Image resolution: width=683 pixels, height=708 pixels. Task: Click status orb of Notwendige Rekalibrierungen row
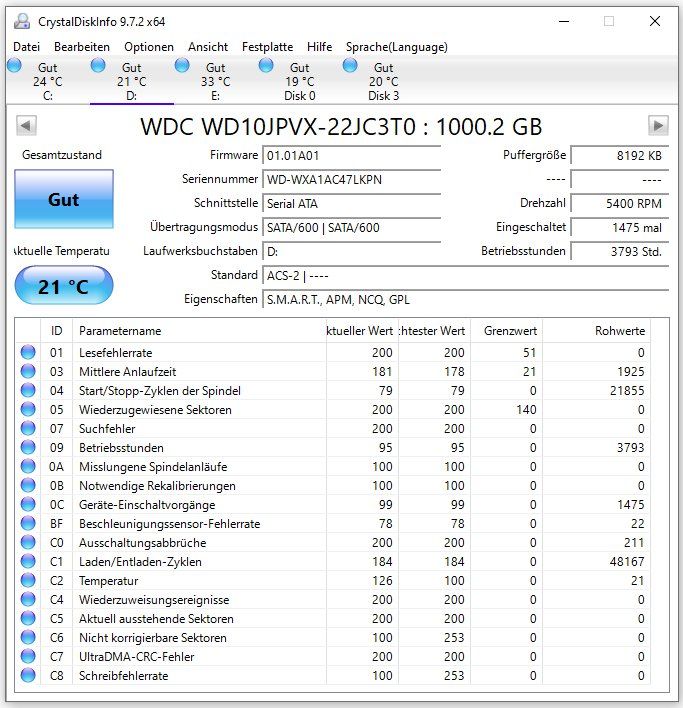click(28, 485)
